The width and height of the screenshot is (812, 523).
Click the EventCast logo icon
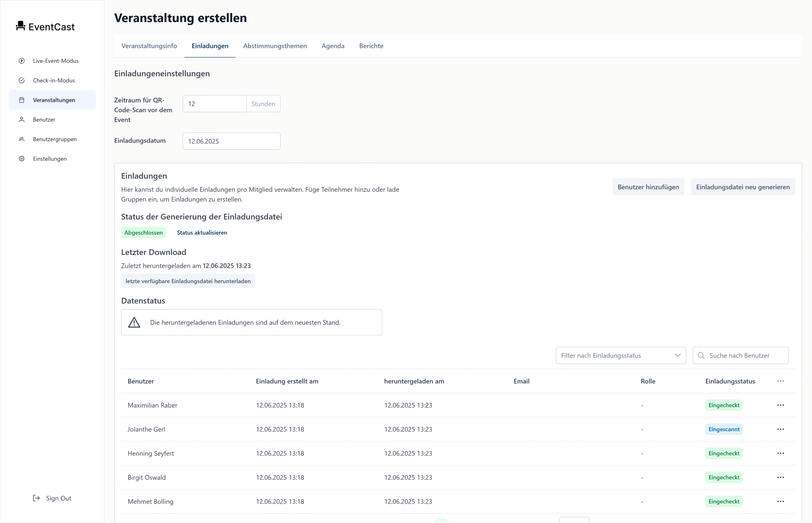pyautogui.click(x=21, y=26)
